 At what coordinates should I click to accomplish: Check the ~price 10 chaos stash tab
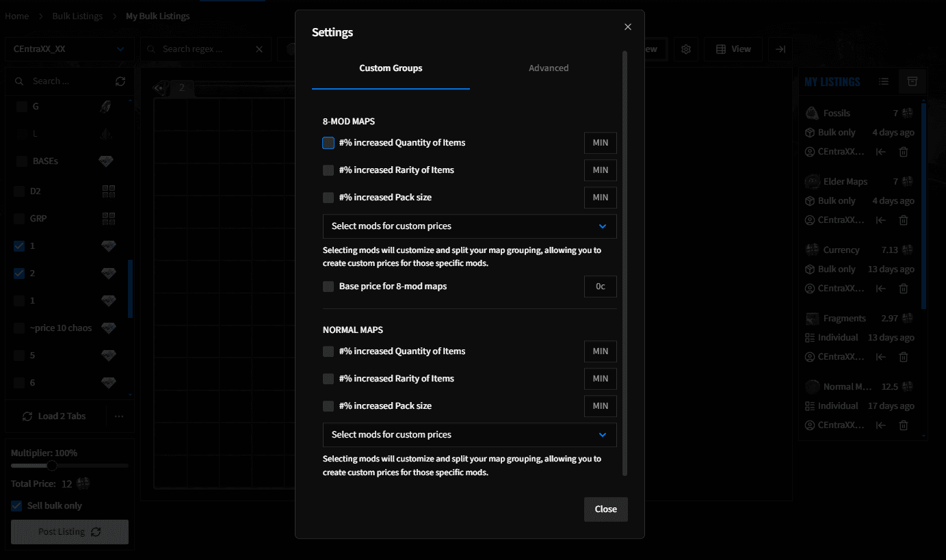tap(19, 328)
